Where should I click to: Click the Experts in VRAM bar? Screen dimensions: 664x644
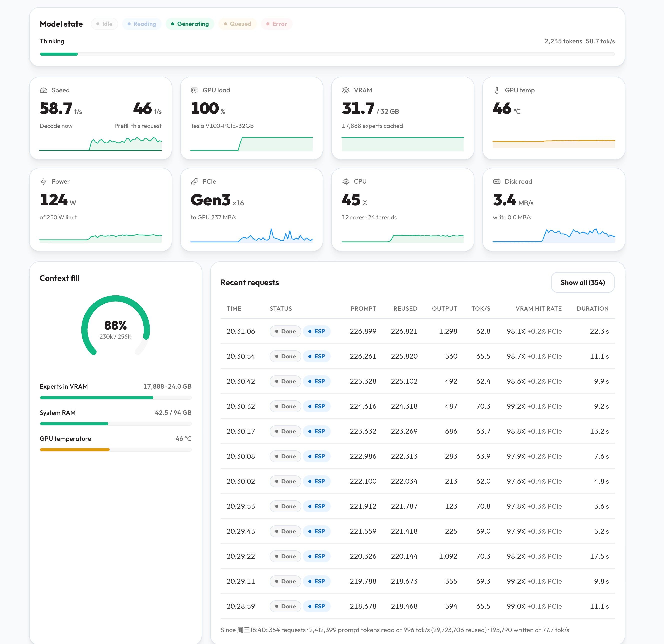point(116,397)
